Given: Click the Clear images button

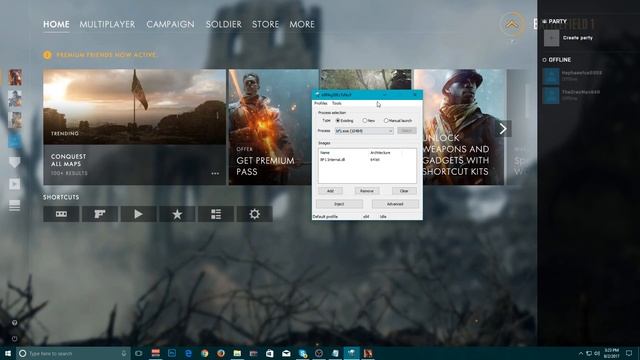Looking at the screenshot, I should click(404, 191).
